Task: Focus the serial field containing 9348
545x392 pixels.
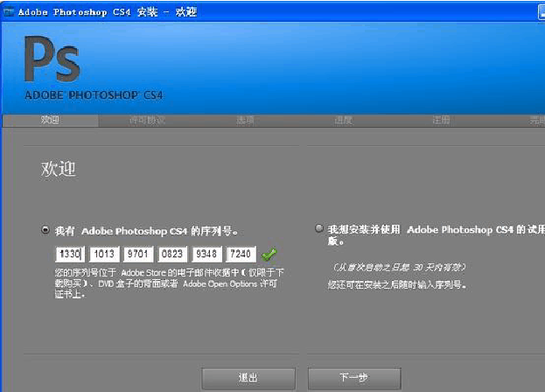Action: [x=206, y=255]
